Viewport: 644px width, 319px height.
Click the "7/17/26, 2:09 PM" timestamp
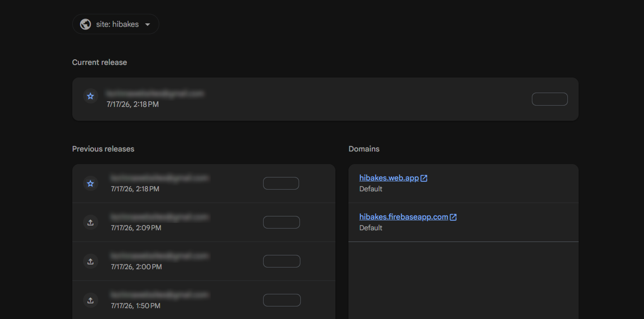[x=136, y=228]
